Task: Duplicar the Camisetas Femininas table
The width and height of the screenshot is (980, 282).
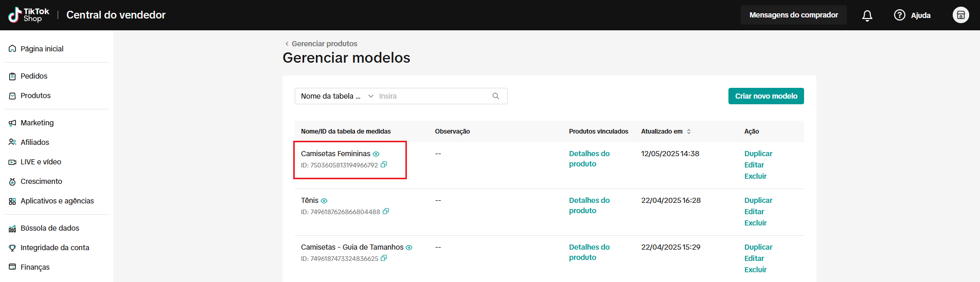Action: click(758, 154)
